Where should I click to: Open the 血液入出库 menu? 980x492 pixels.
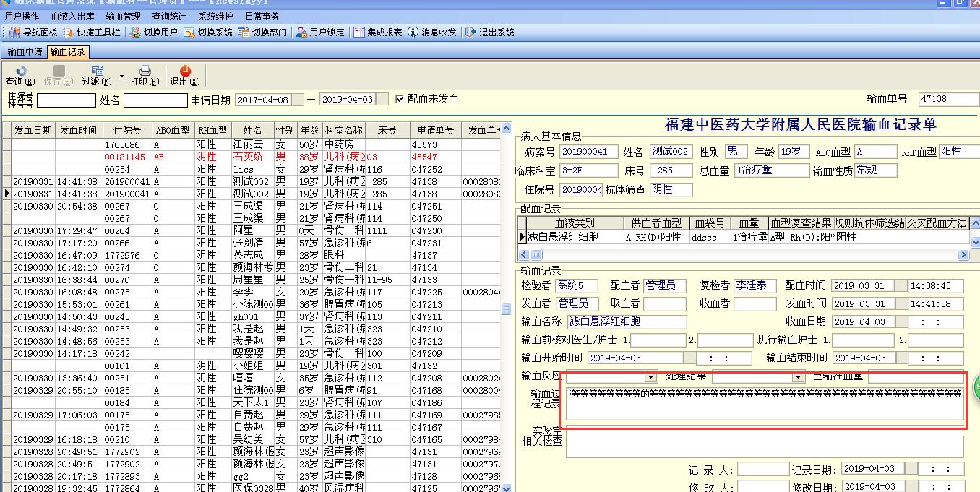point(72,16)
